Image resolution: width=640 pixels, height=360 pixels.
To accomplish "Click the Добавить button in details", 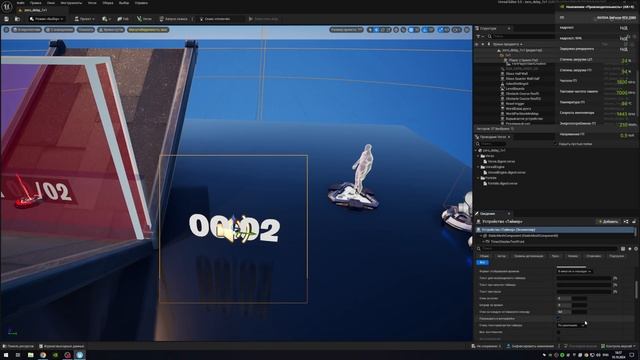I will pyautogui.click(x=608, y=222).
